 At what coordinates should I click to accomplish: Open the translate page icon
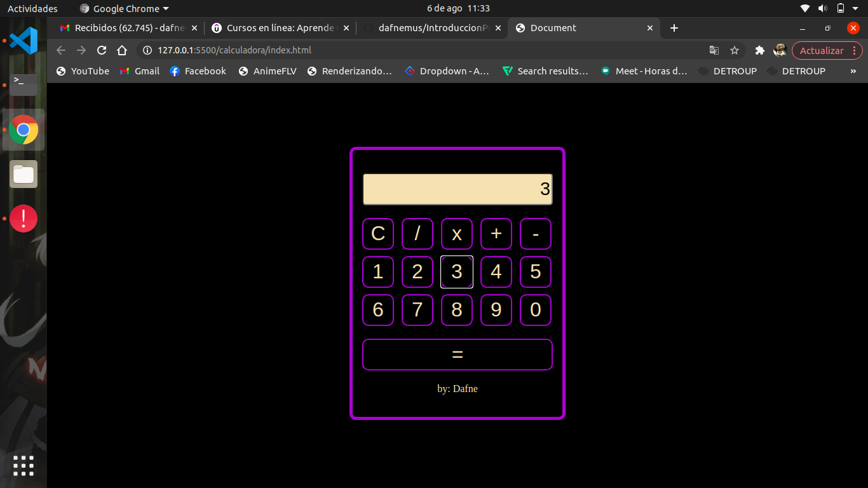click(x=714, y=50)
